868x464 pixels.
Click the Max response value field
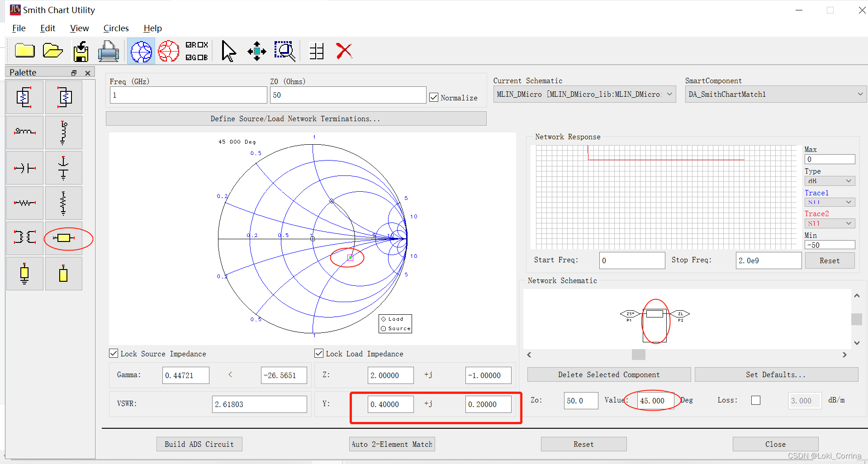click(830, 159)
